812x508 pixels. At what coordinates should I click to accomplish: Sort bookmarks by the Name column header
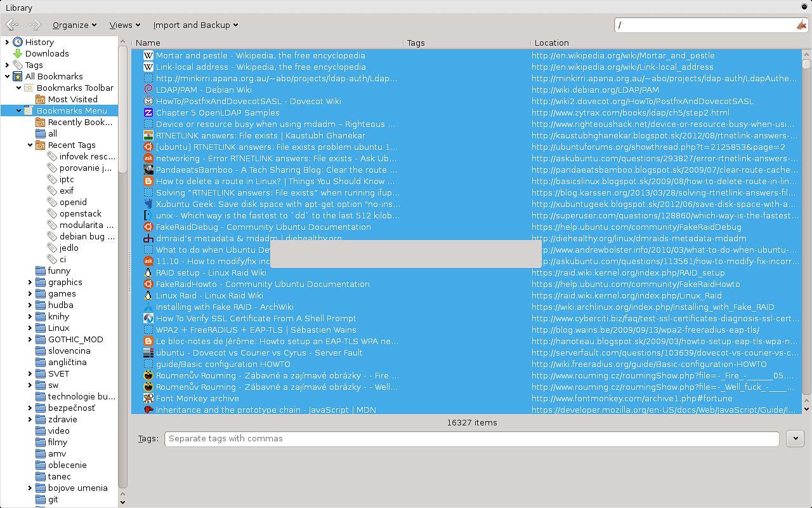click(x=266, y=43)
